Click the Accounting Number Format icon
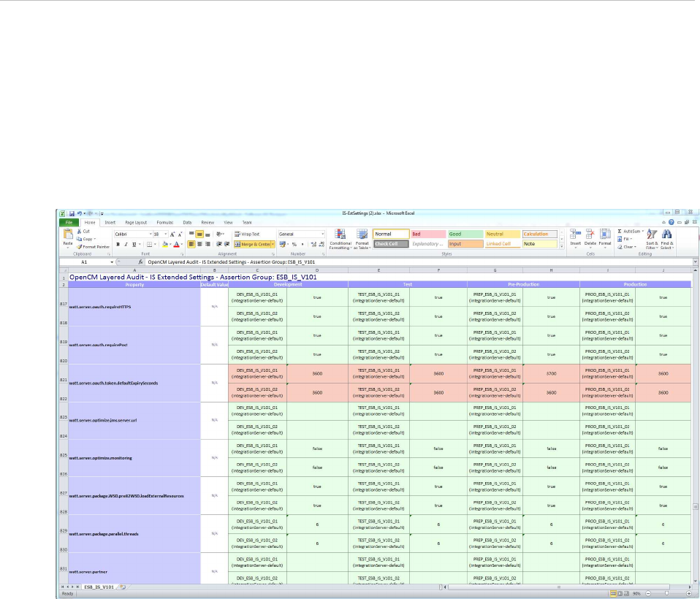Screen dimensions: 700x599 pos(282,244)
